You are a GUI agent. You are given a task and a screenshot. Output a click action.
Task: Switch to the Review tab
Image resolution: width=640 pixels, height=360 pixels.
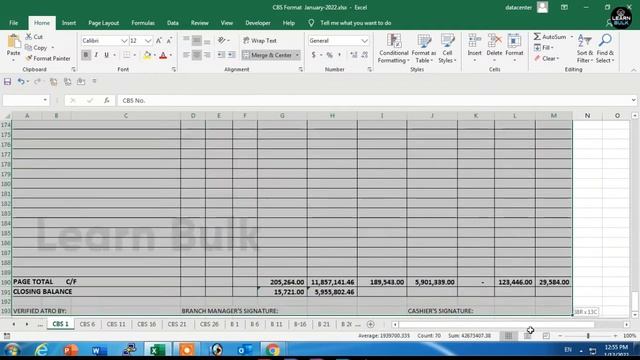click(200, 23)
